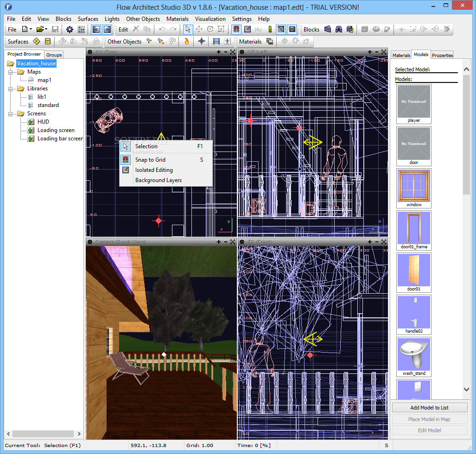Collapse the Maps folder node
The image size is (476, 454).
10,72
